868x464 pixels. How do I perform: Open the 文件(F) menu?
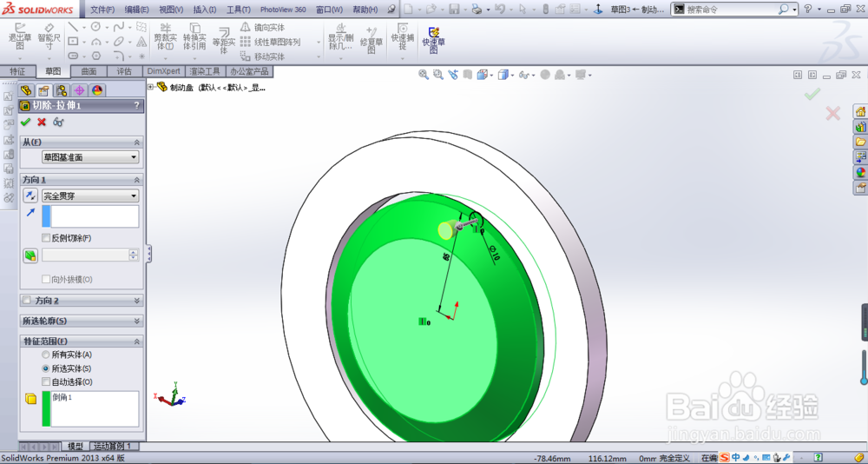102,10
